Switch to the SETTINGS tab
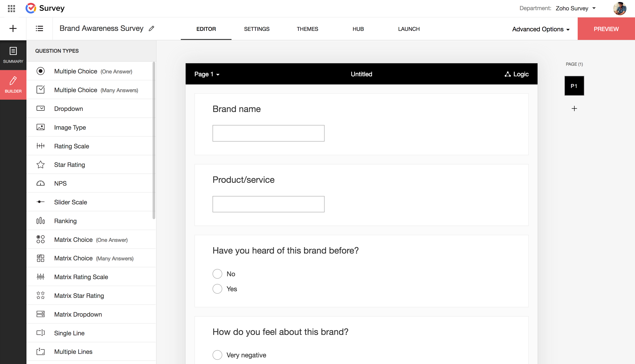This screenshot has width=635, height=364. [257, 29]
